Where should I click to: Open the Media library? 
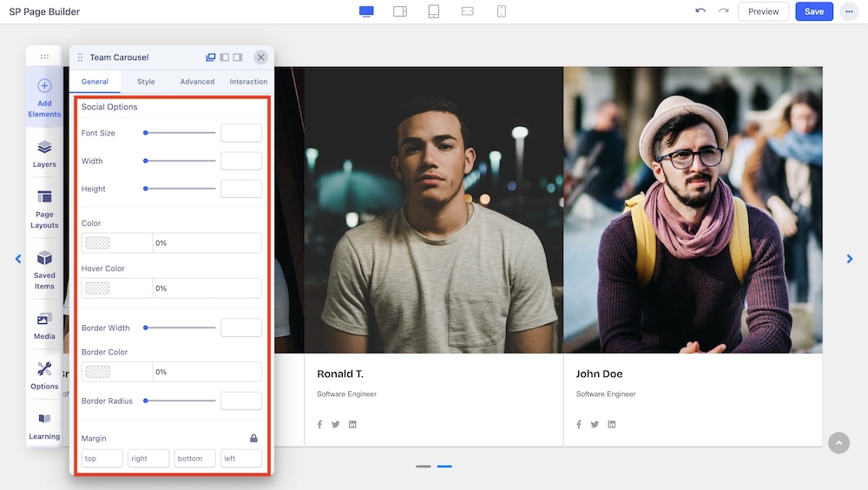pyautogui.click(x=44, y=325)
